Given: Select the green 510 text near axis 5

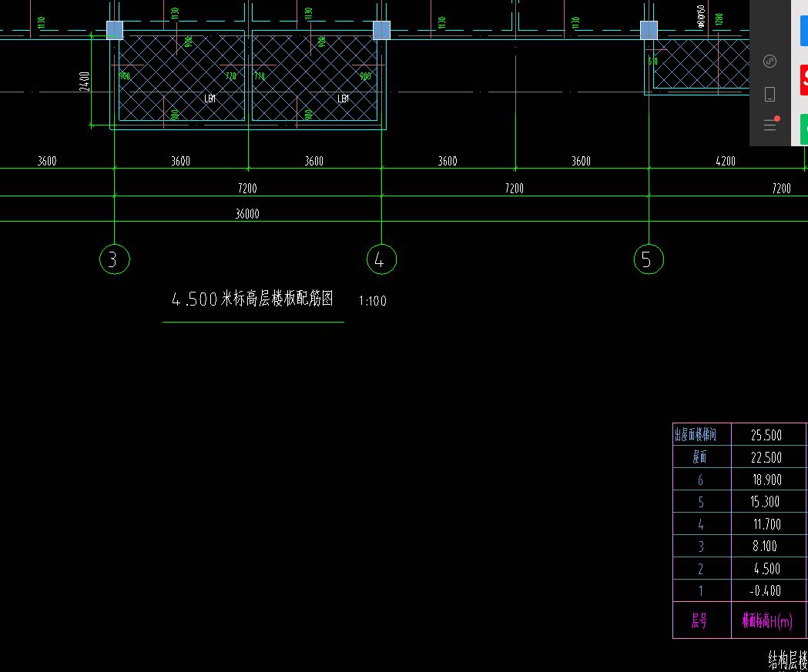Looking at the screenshot, I should [x=653, y=61].
